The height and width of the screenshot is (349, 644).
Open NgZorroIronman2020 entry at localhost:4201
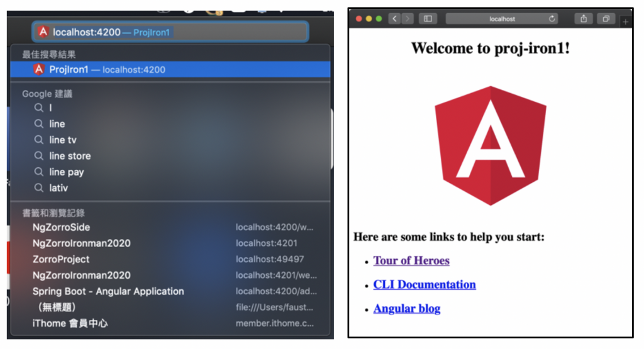170,243
